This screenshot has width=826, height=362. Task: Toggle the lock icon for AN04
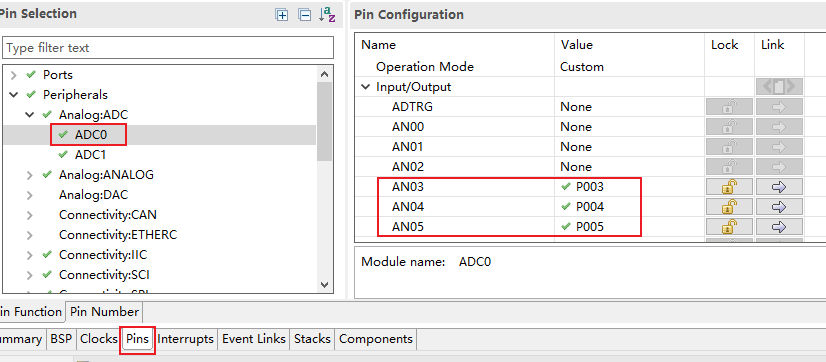click(x=729, y=207)
